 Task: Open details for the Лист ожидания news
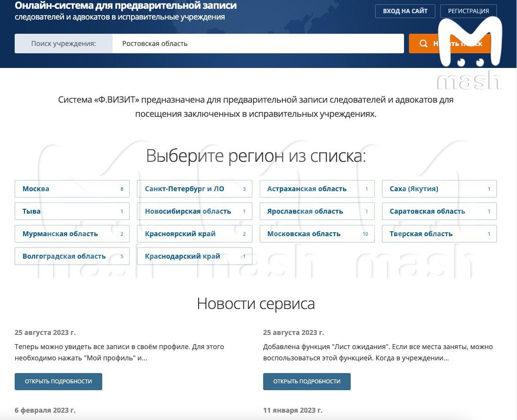307,381
